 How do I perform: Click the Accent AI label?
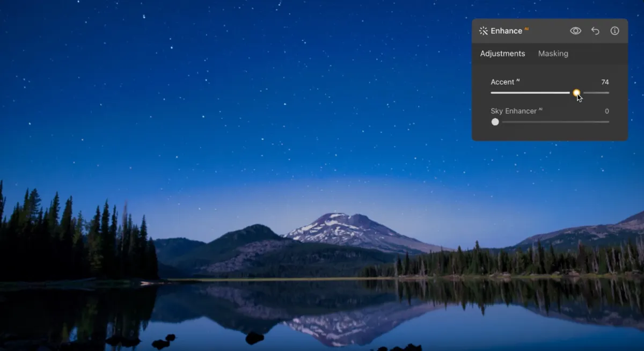tap(503, 82)
